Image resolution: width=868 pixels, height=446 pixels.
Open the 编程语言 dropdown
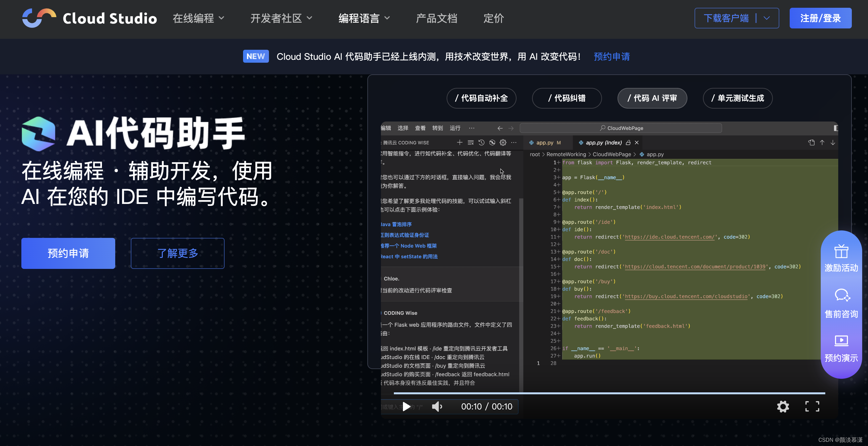point(364,18)
